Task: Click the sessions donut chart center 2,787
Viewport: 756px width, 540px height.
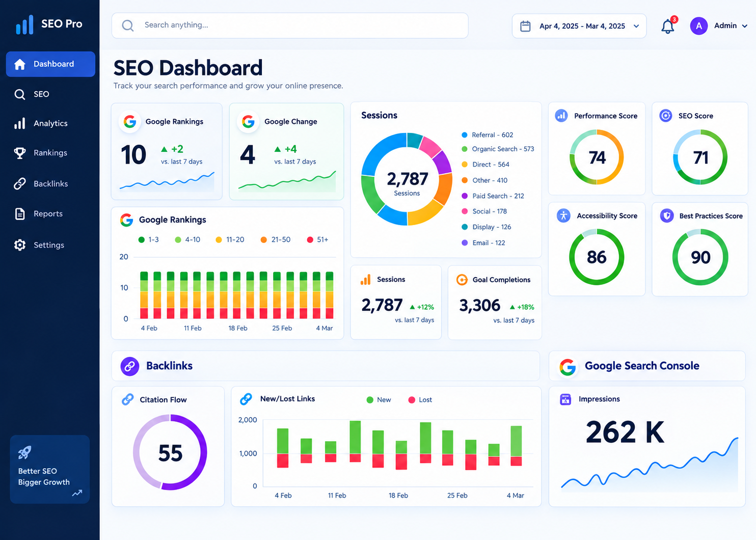Action: 407,179
